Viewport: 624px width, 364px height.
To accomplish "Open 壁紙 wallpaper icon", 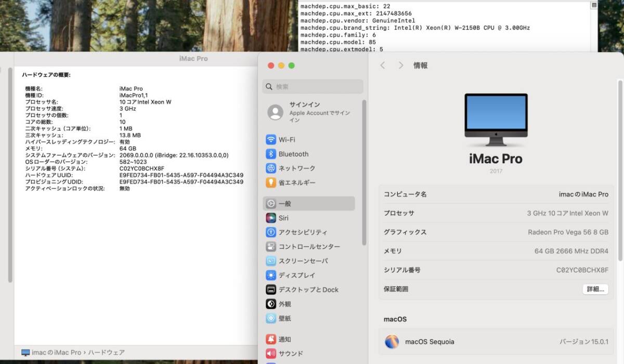I will click(x=271, y=318).
